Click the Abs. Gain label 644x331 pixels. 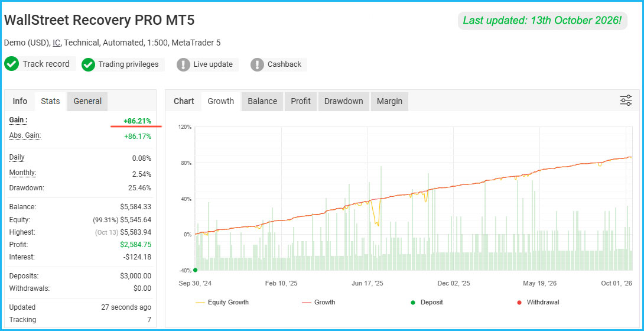point(25,135)
